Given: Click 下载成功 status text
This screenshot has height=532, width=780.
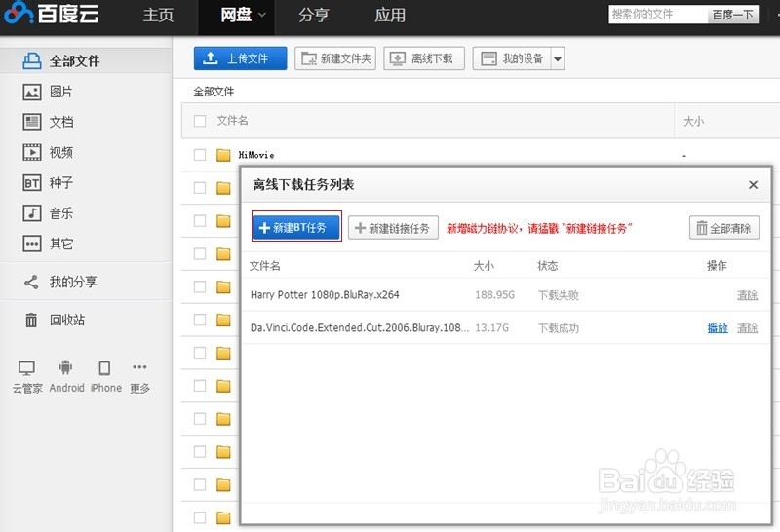Looking at the screenshot, I should (558, 328).
